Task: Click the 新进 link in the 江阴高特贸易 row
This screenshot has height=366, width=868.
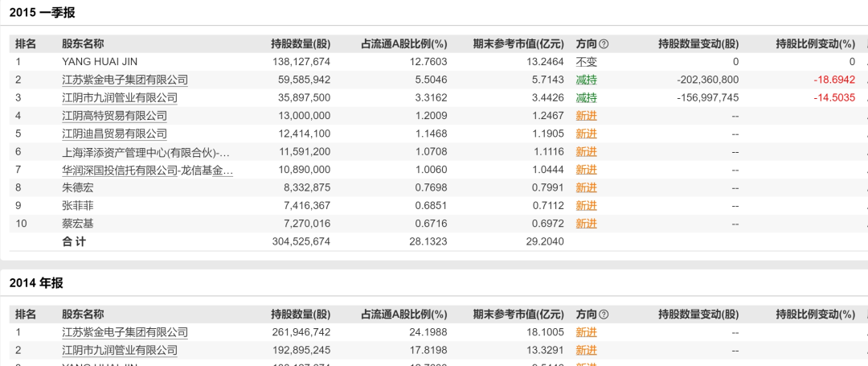Action: [587, 116]
